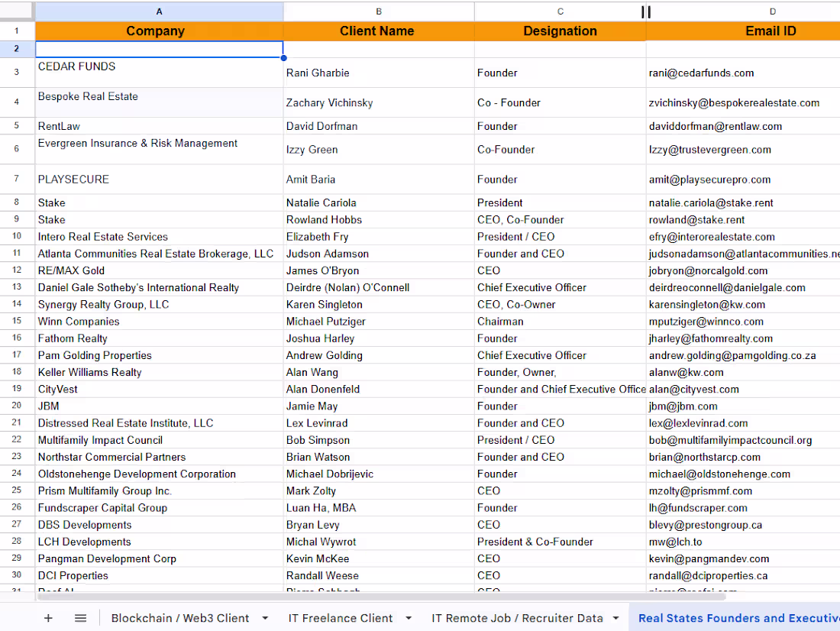Select row 12 header number
The image size is (840, 631).
17,270
